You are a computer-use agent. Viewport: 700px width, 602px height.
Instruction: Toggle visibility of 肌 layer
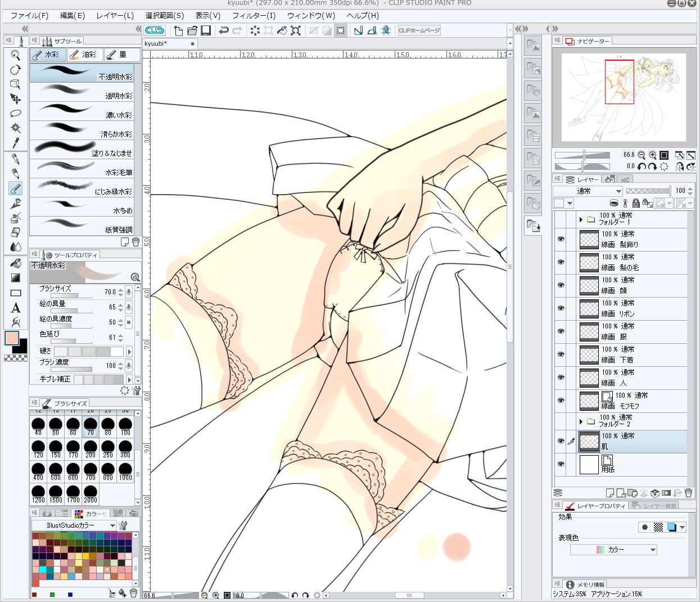pos(561,441)
